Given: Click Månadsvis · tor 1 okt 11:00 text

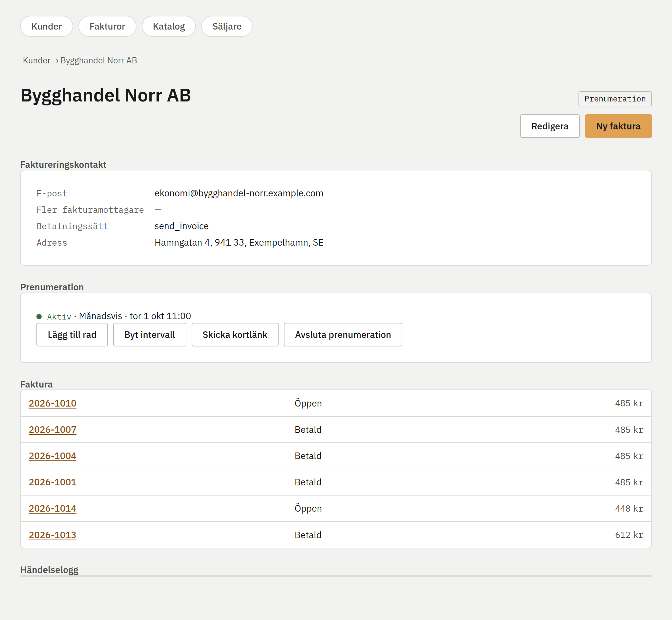Looking at the screenshot, I should [x=135, y=316].
